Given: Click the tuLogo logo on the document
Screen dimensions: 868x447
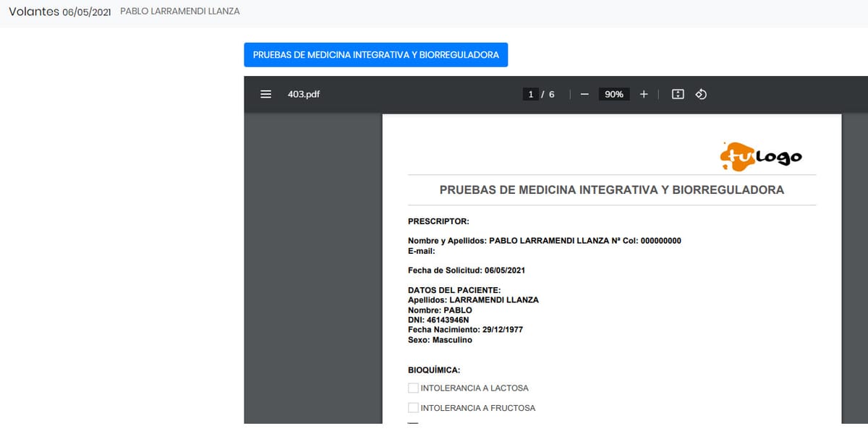Looking at the screenshot, I should (760, 156).
